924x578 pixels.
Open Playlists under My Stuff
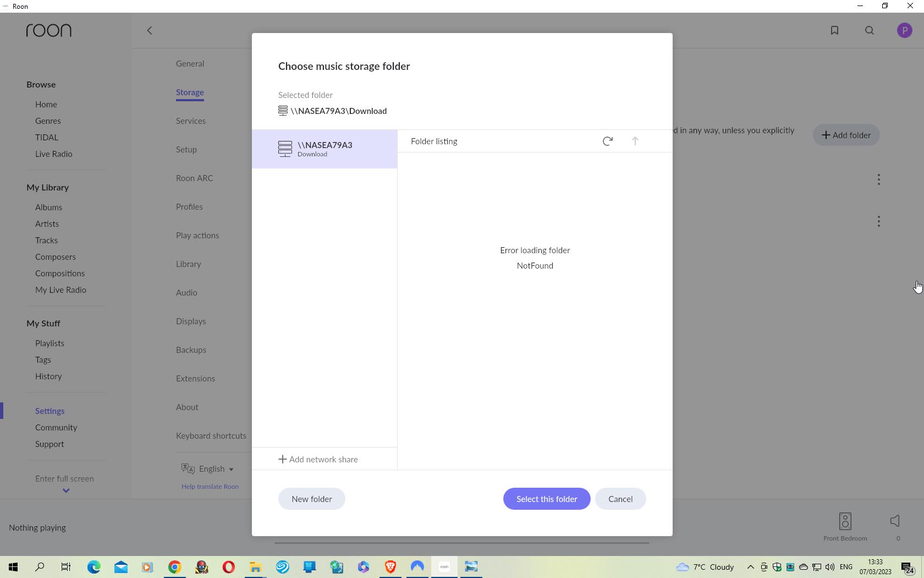click(x=50, y=343)
